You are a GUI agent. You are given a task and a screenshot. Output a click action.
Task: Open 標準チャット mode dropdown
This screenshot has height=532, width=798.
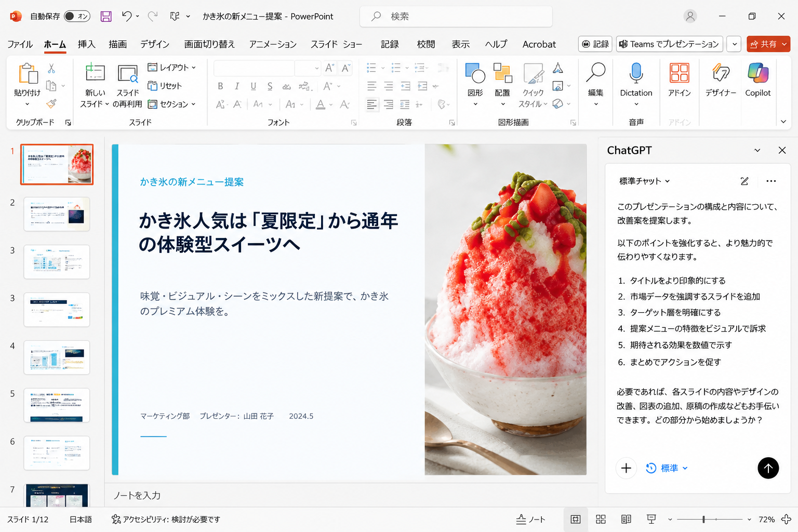tap(644, 181)
